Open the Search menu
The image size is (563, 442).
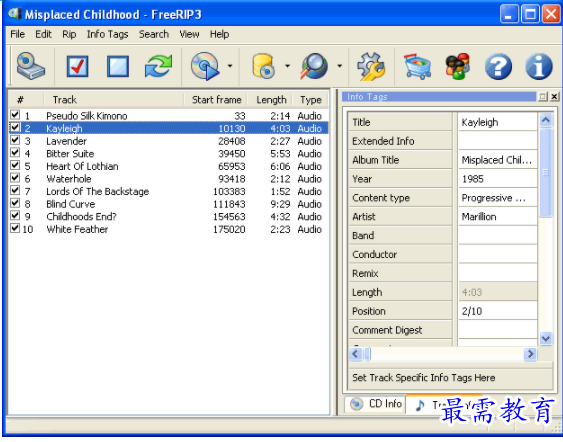click(154, 34)
